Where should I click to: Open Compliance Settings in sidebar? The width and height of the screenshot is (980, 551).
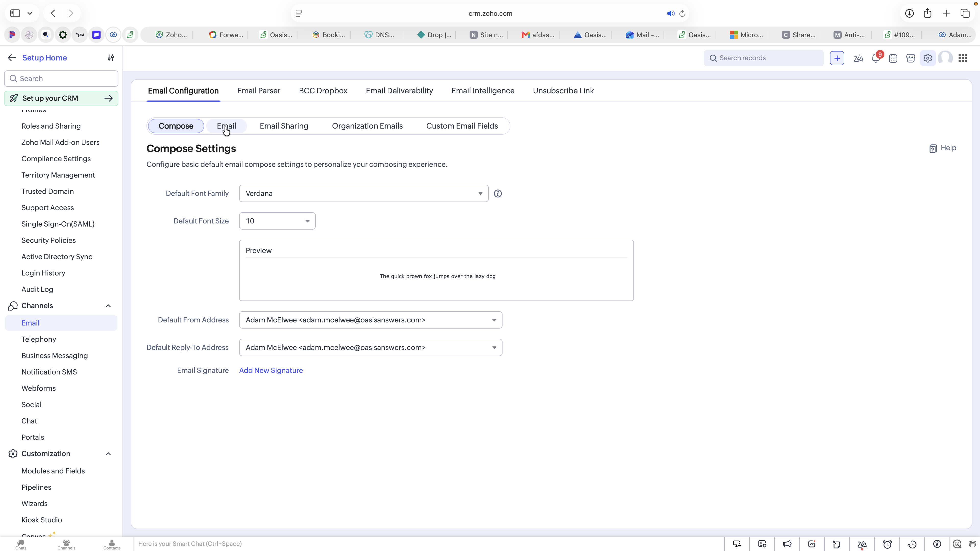click(x=56, y=159)
